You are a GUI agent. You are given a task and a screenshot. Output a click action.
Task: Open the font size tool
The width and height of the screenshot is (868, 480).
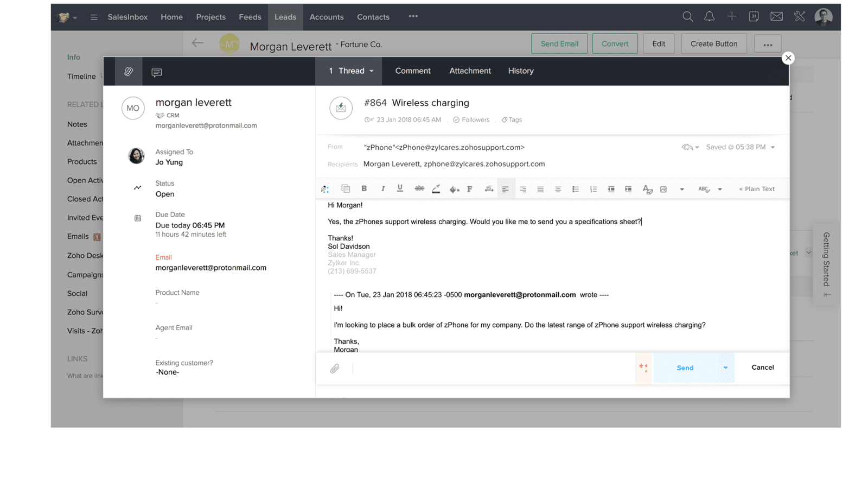click(x=489, y=189)
